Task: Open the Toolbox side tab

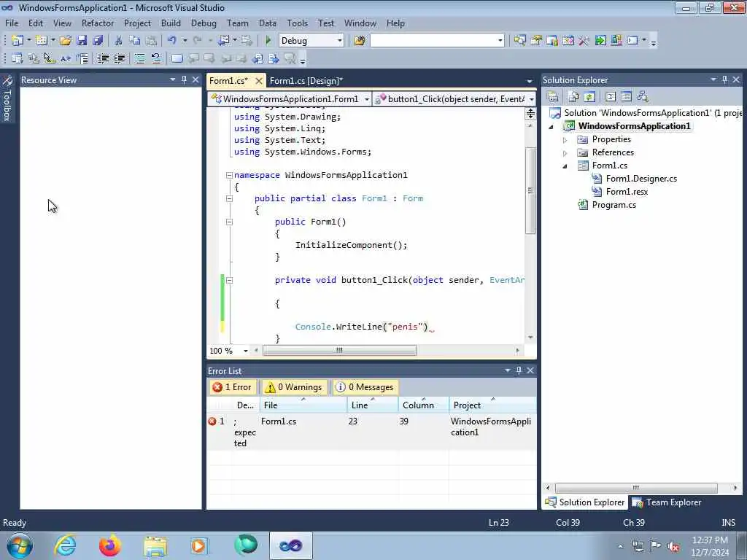Action: pyautogui.click(x=7, y=98)
